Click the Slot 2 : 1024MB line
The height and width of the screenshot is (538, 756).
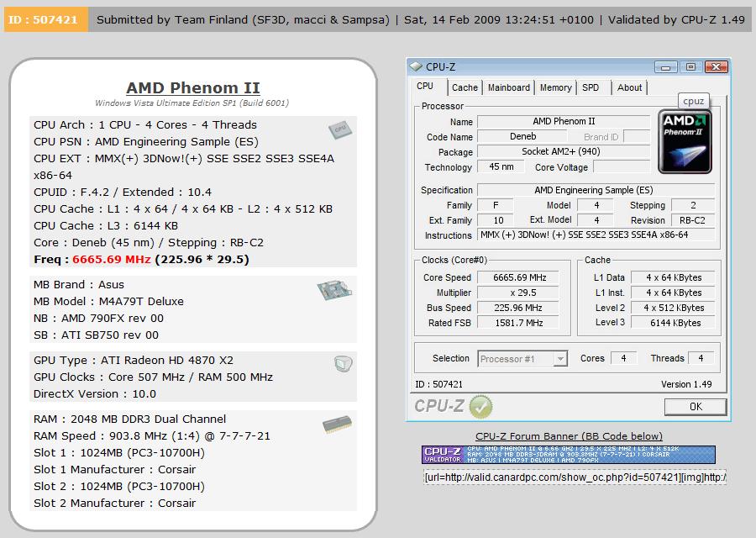119,487
